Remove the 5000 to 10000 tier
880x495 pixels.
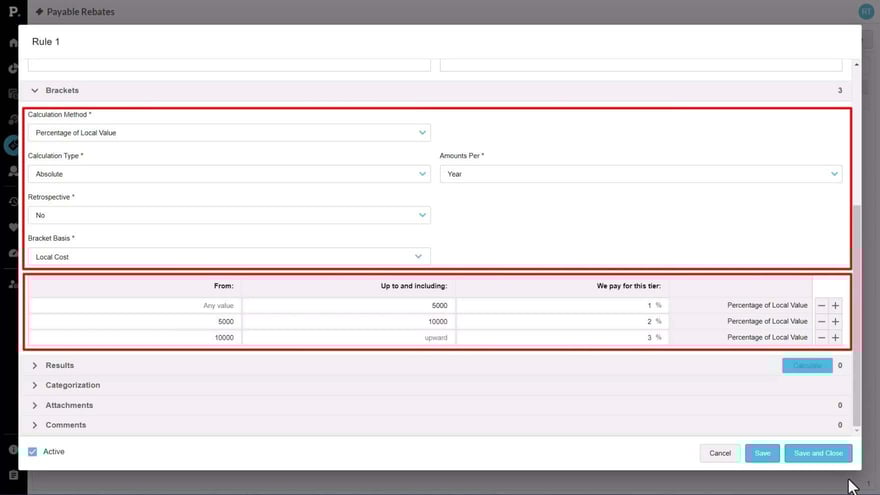click(821, 321)
